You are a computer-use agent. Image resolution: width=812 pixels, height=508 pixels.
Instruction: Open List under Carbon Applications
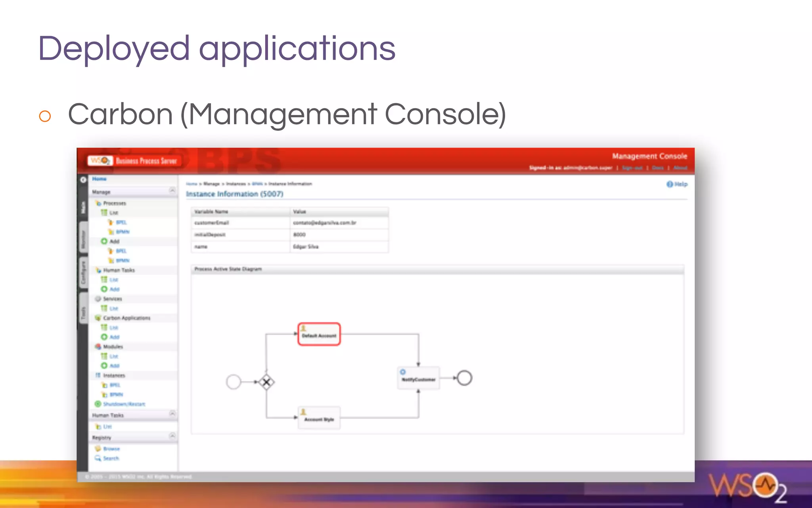pyautogui.click(x=114, y=327)
